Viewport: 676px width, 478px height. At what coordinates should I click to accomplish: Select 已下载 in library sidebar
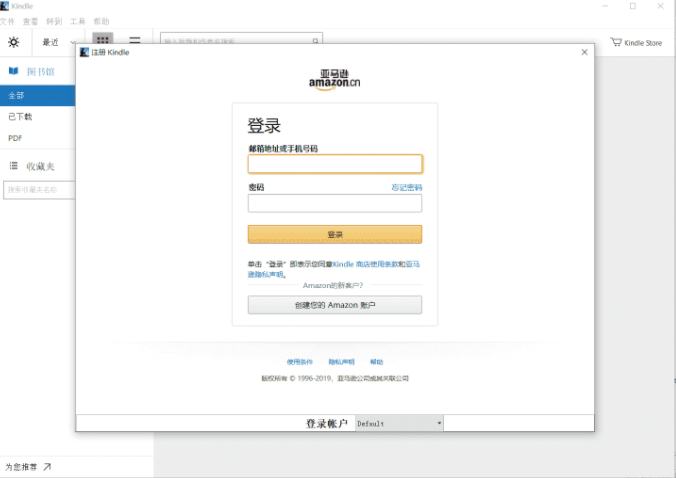[38, 116]
